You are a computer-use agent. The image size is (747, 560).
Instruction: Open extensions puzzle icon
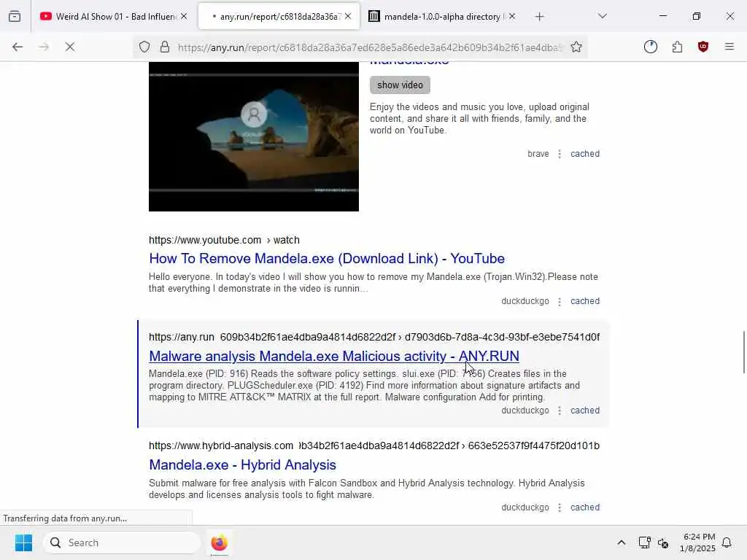click(x=678, y=47)
